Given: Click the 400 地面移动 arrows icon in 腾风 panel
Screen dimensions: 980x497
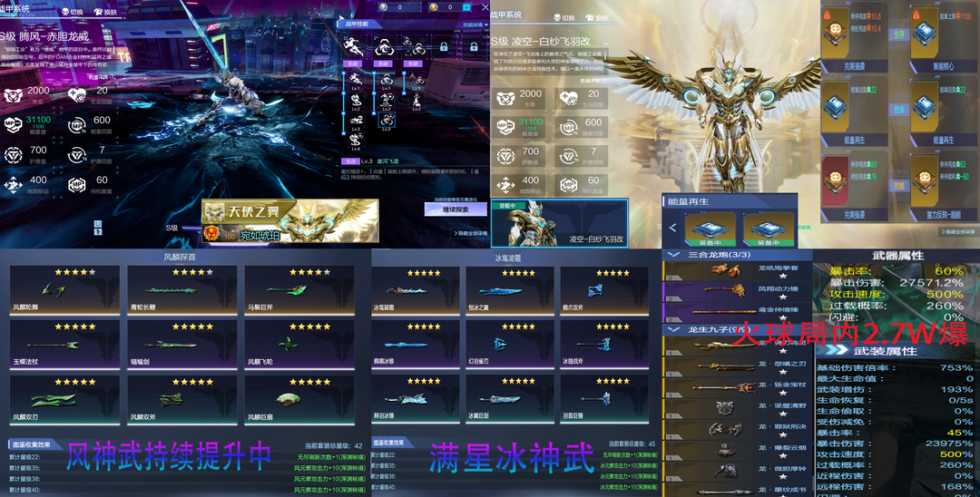Looking at the screenshot, I should [x=13, y=184].
